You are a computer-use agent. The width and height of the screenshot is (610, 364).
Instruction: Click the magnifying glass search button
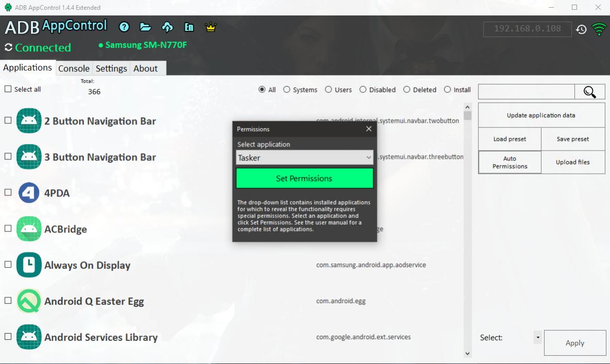click(x=590, y=92)
